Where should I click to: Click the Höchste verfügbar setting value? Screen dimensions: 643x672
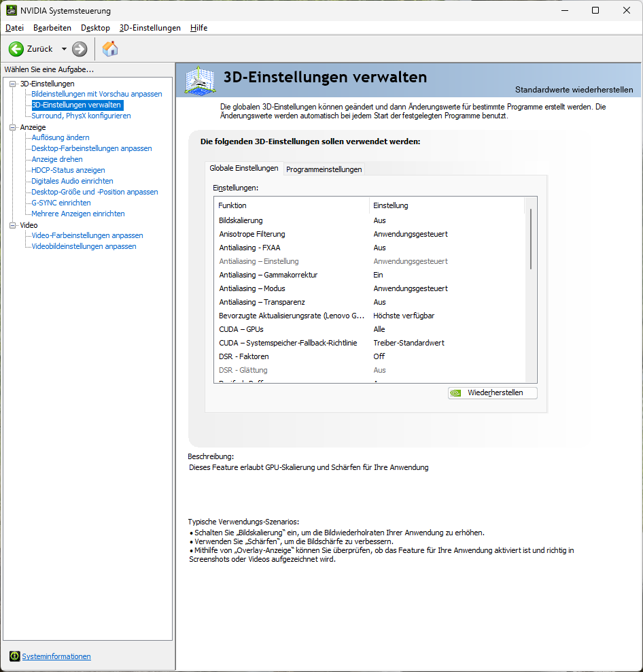pyautogui.click(x=404, y=316)
